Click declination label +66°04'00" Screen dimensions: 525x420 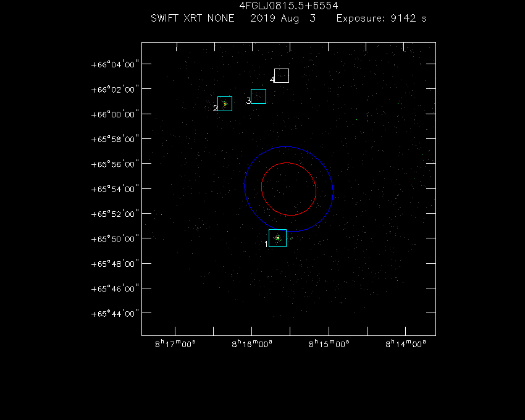tap(115, 64)
